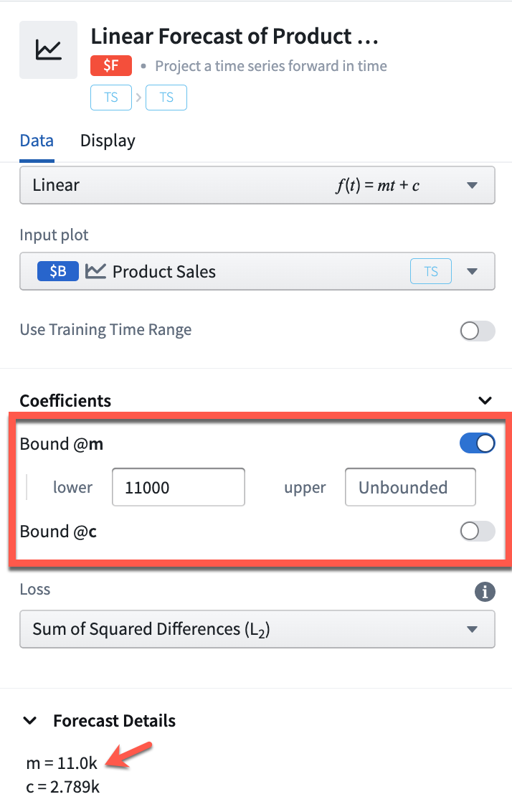Disable the Bound @m toggle
This screenshot has height=812, width=512.
tap(478, 443)
